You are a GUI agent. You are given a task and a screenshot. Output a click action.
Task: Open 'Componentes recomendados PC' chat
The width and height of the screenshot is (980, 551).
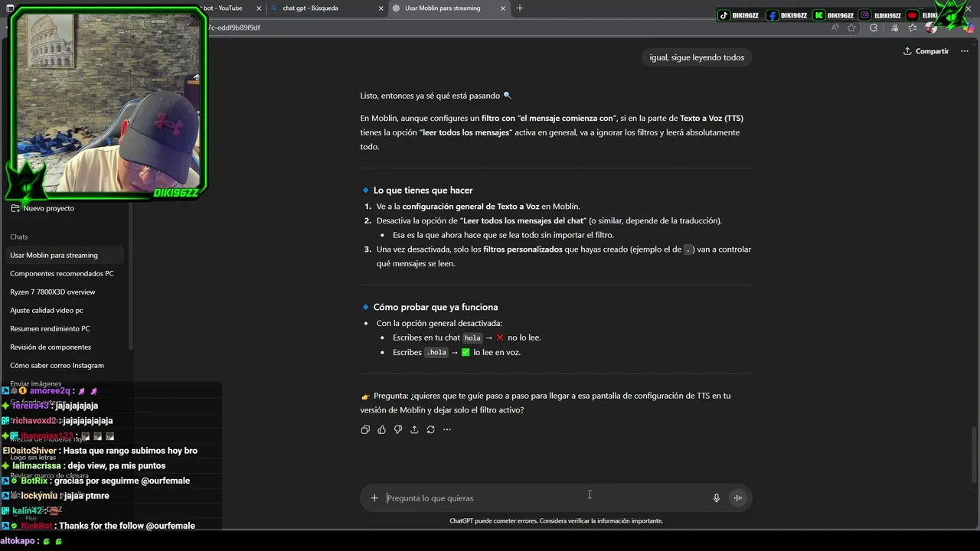tap(63, 274)
